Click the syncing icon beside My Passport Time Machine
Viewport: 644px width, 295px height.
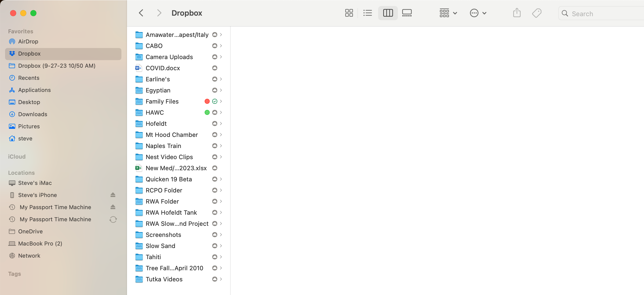(113, 219)
